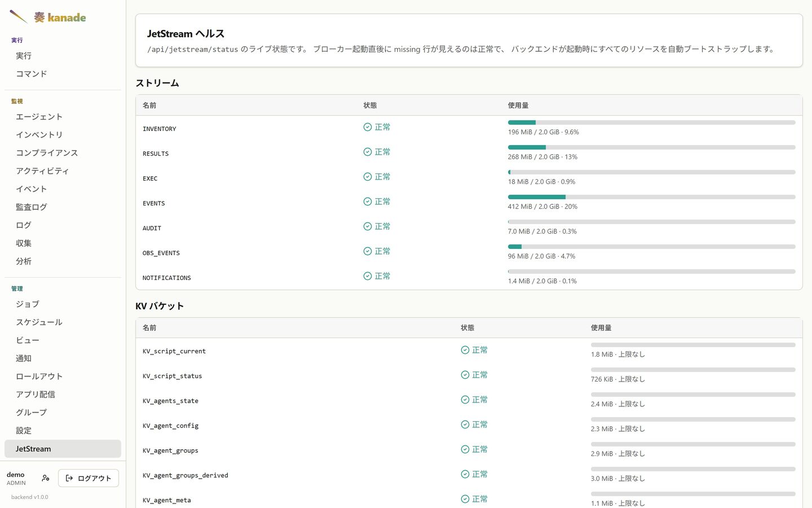Click the ログアウト logout button
This screenshot has height=508, width=812.
coord(89,478)
